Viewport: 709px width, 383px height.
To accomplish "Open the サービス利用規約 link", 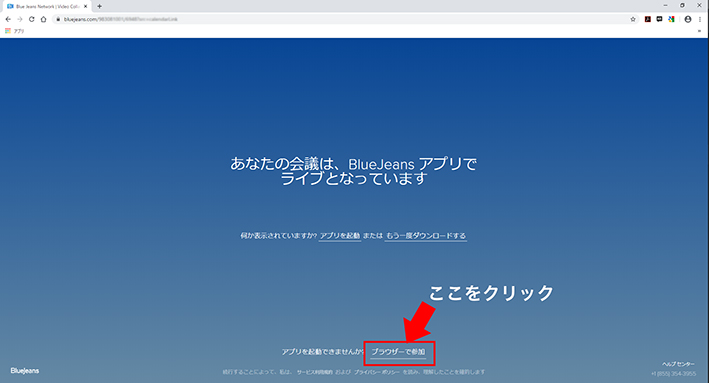I will pyautogui.click(x=315, y=372).
